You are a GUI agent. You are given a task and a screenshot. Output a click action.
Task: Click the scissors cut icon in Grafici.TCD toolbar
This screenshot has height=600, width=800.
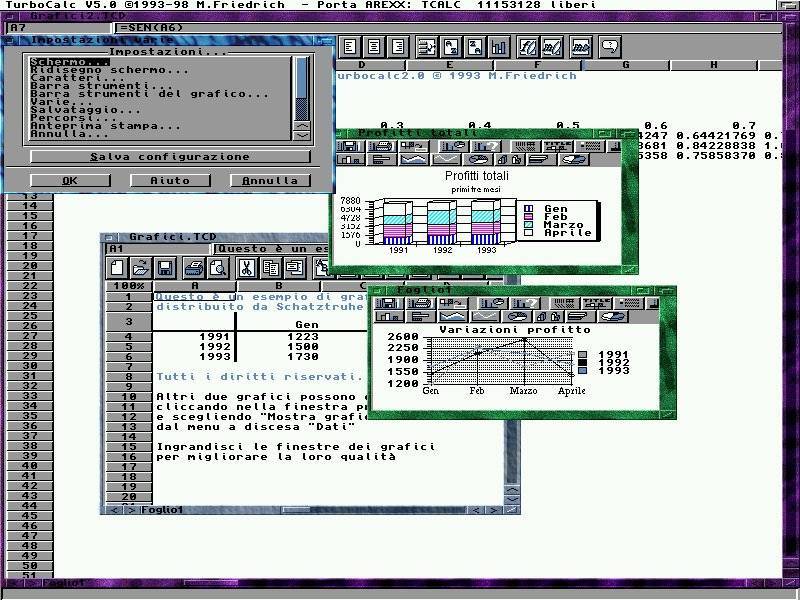pos(245,267)
